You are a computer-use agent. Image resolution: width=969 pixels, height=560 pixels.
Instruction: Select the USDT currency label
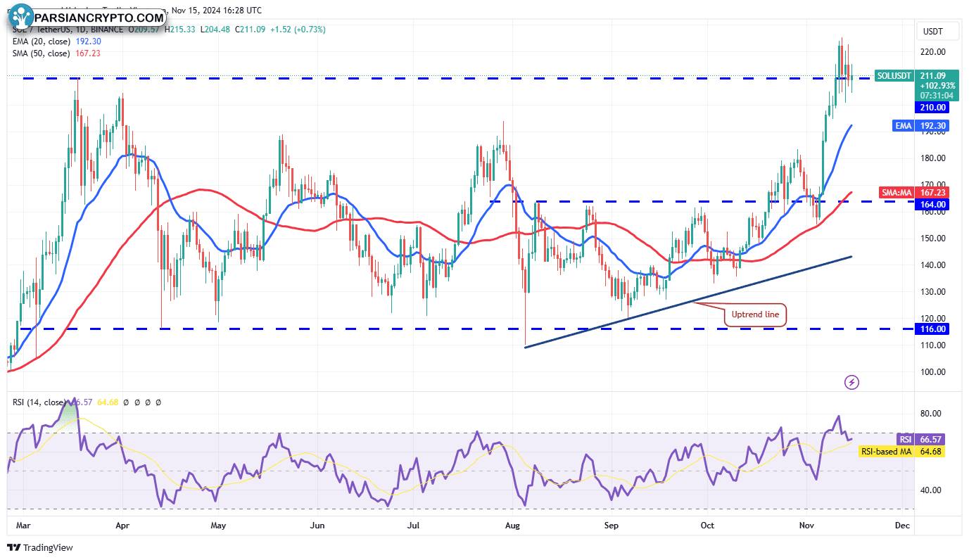[932, 31]
